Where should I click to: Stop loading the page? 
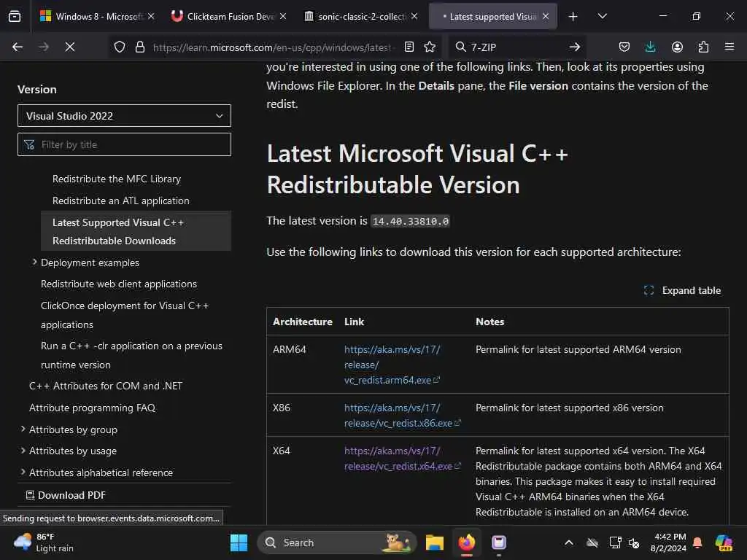pos(69,47)
